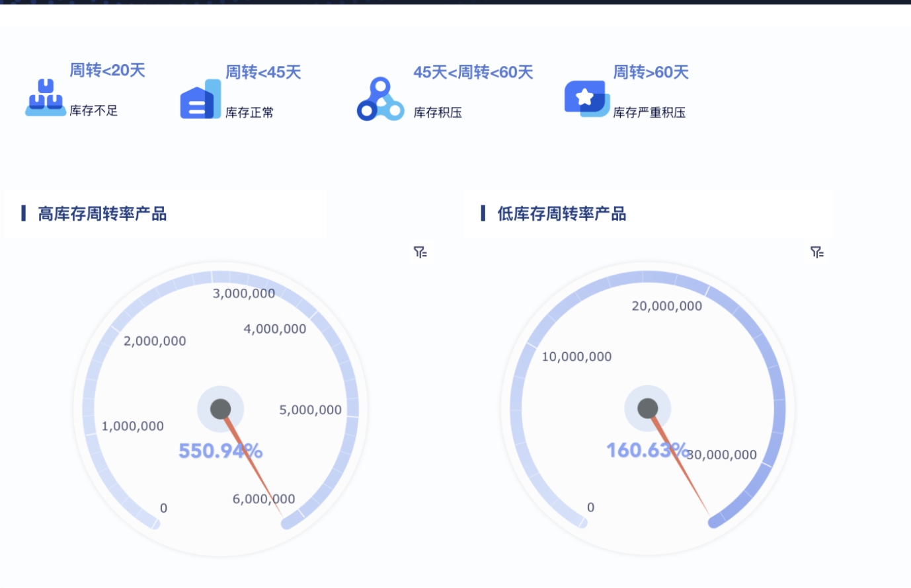The image size is (911, 588).
Task: Click the molecule-shaped 库存积压 status icon
Action: point(379,99)
